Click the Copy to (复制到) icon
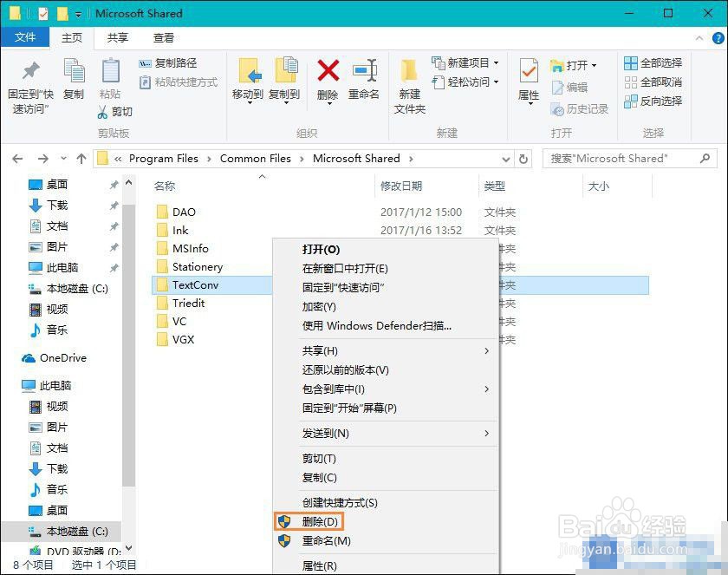The height and width of the screenshot is (575, 728). pos(285,70)
